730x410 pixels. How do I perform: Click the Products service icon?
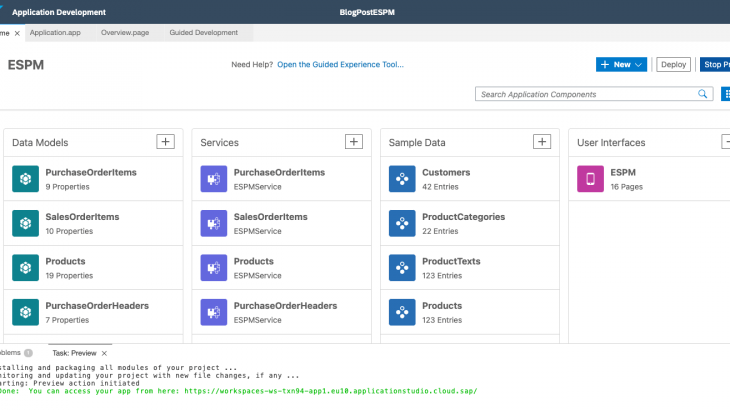(x=214, y=268)
